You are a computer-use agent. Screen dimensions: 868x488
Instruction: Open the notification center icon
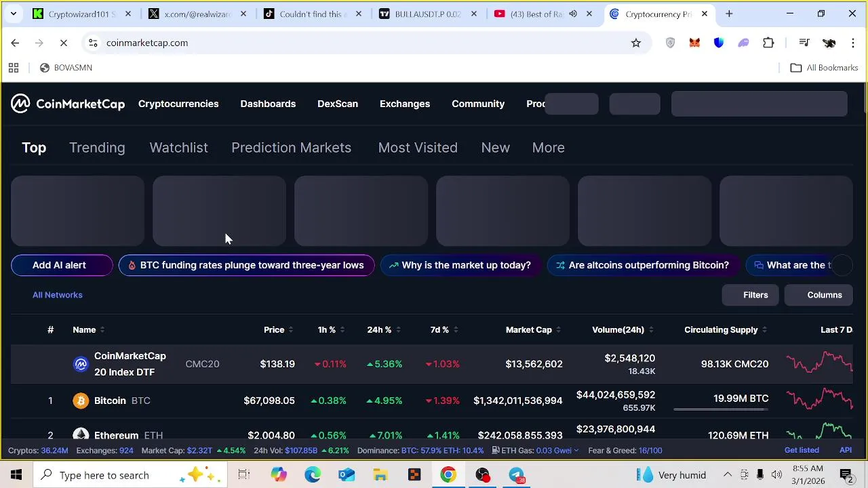point(846,475)
